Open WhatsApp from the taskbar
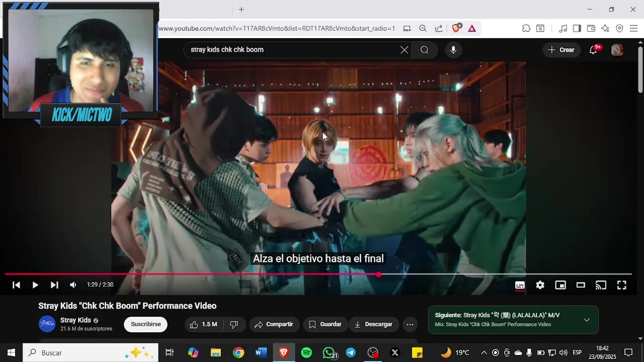The image size is (644, 362). click(x=329, y=352)
